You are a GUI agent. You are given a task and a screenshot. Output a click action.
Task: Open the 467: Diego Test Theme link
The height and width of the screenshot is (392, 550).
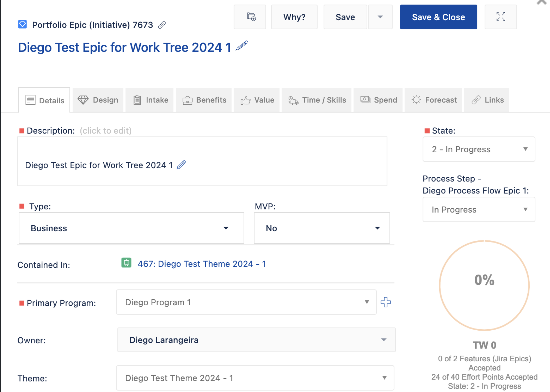tap(202, 264)
